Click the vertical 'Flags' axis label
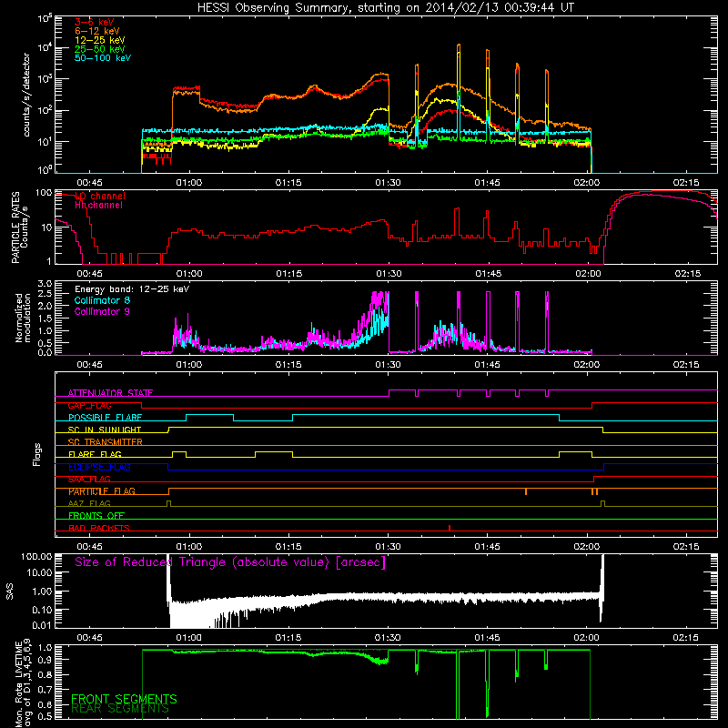 pos(37,454)
